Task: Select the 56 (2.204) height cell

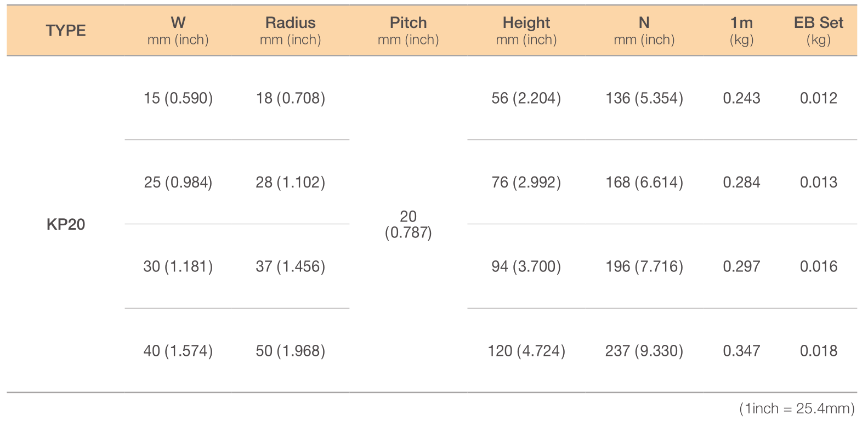Action: (x=526, y=98)
